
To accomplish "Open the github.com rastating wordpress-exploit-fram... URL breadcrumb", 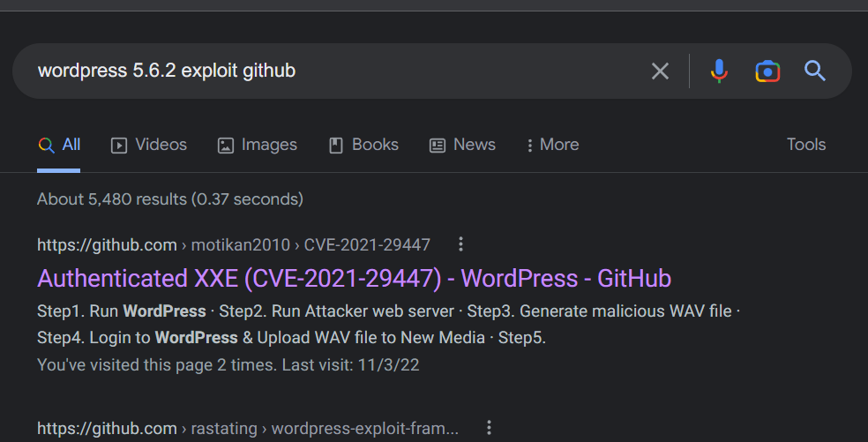I will [x=248, y=428].
